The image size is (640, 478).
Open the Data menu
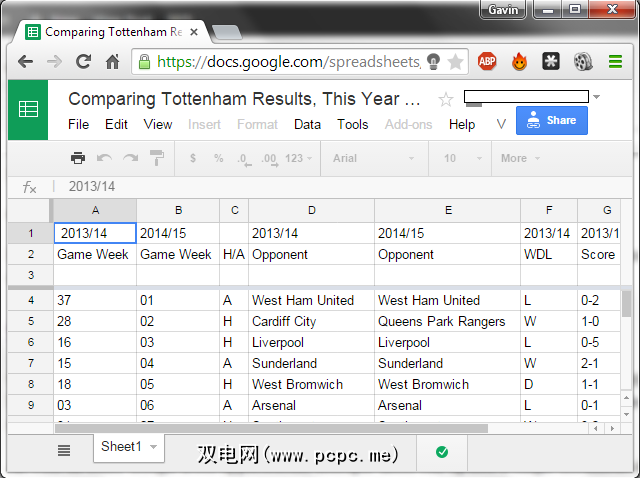(x=307, y=124)
